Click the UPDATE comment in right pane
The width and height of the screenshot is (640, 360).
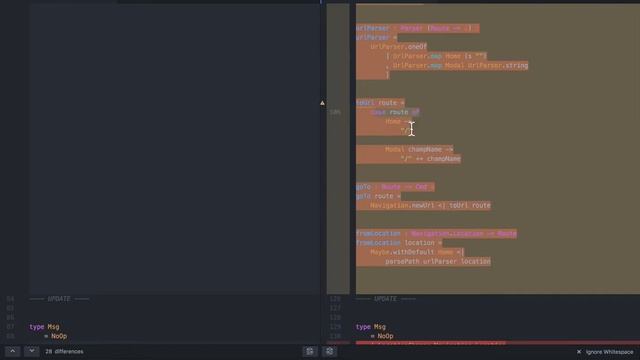(x=386, y=299)
